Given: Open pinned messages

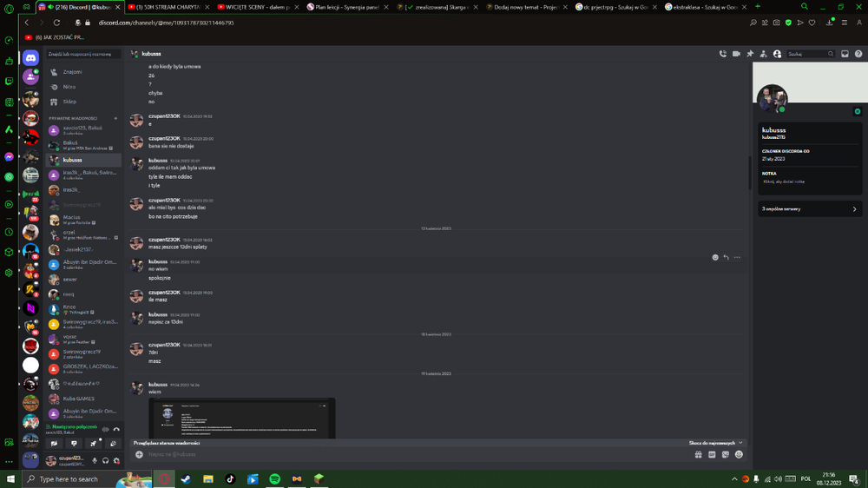Looking at the screenshot, I should coord(750,54).
